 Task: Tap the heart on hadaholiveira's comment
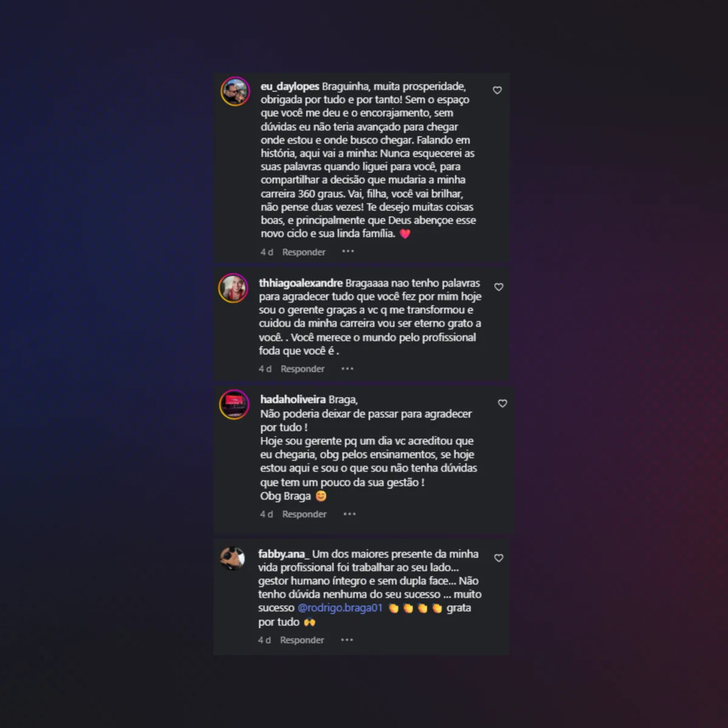[x=502, y=403]
